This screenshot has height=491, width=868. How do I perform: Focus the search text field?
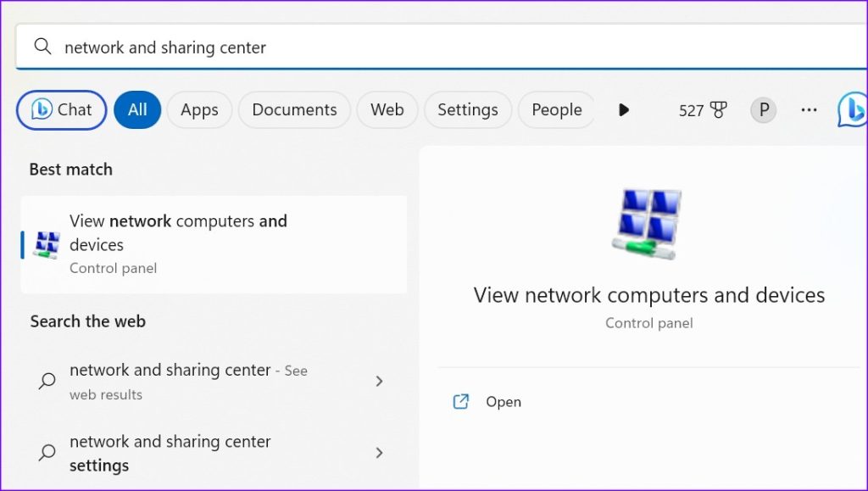pos(441,47)
